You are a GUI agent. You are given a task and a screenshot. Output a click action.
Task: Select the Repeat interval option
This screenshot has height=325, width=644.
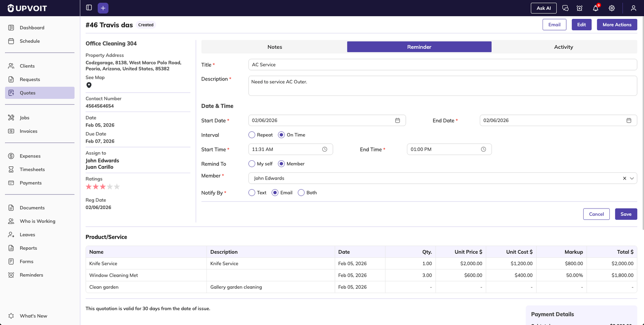pyautogui.click(x=252, y=135)
